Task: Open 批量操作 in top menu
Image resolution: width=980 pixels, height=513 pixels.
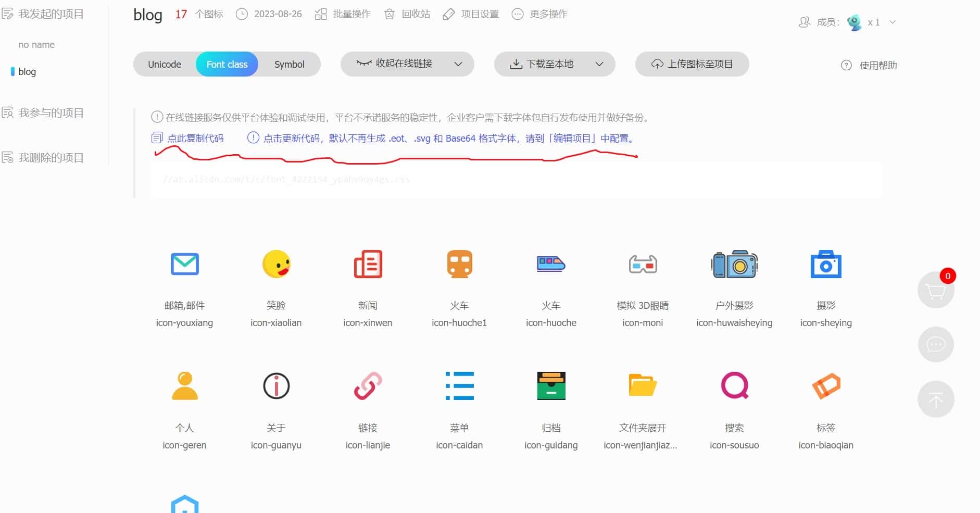Action: 343,14
